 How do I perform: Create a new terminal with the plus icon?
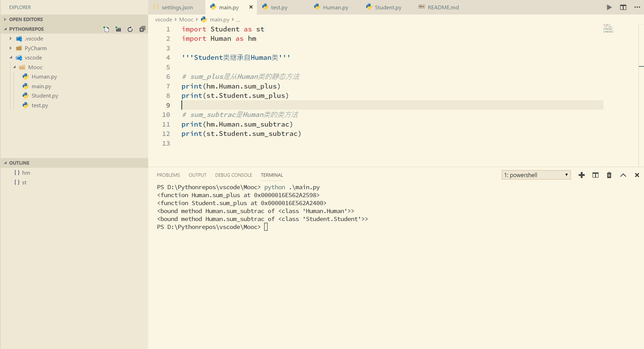[582, 175]
